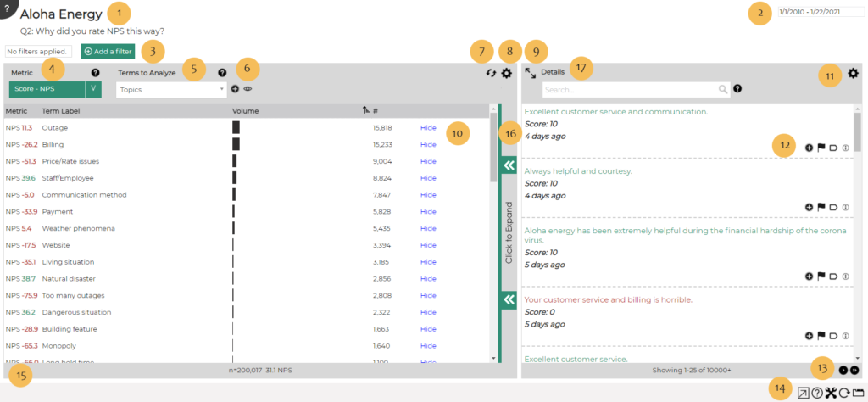
Task: Hide the Outage term row
Action: pyautogui.click(x=428, y=128)
